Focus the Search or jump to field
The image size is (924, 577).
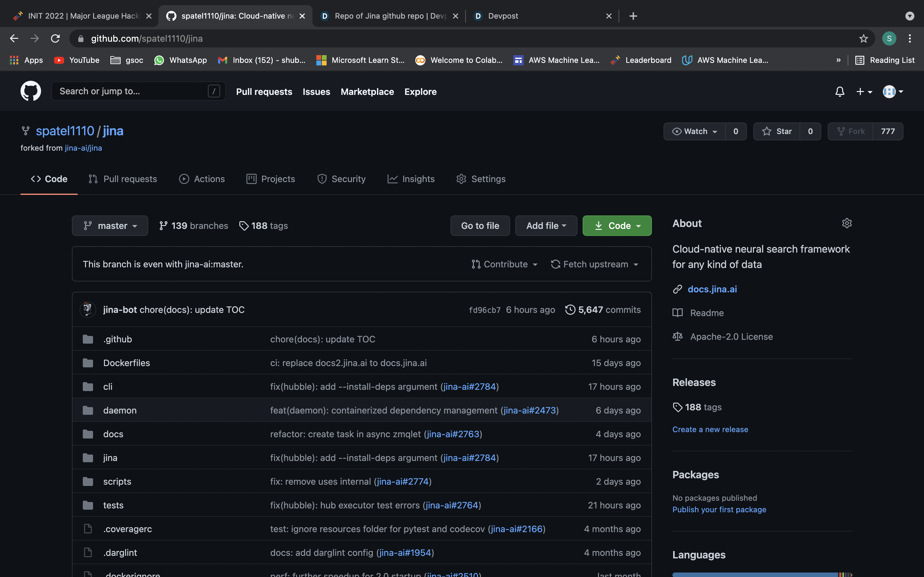click(x=132, y=91)
